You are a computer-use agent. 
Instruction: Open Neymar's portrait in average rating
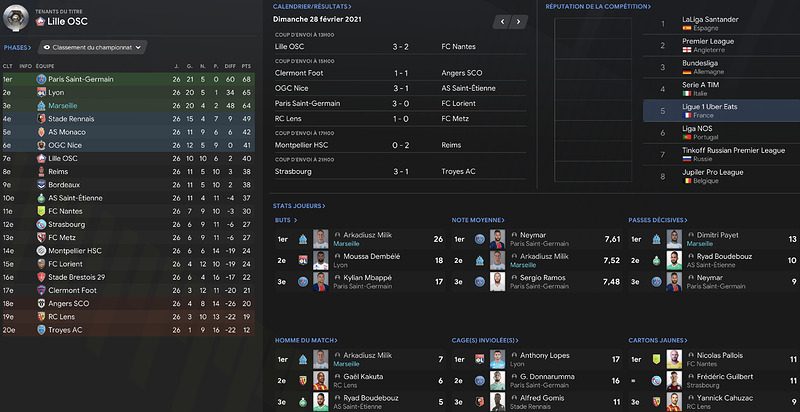(497, 239)
